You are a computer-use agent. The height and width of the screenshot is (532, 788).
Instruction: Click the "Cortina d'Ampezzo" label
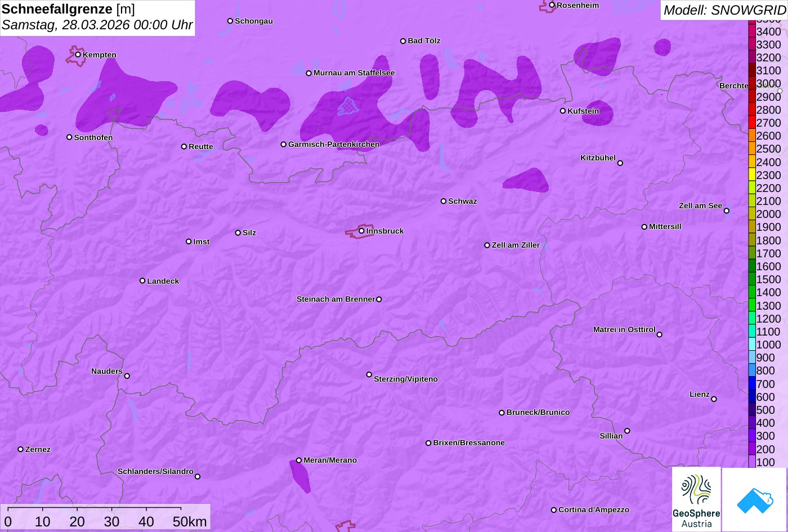pyautogui.click(x=594, y=509)
